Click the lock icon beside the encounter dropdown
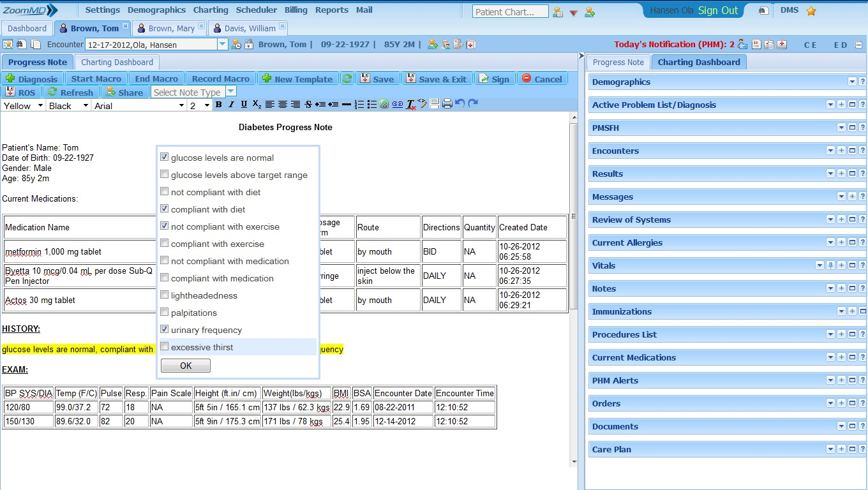Viewport: 868px width, 490px height. (249, 44)
